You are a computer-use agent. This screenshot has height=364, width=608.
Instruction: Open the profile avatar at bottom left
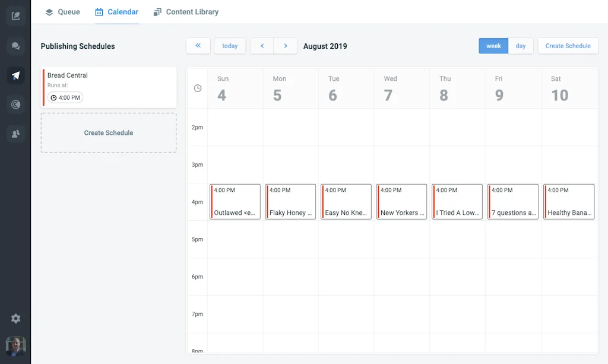[x=16, y=345]
